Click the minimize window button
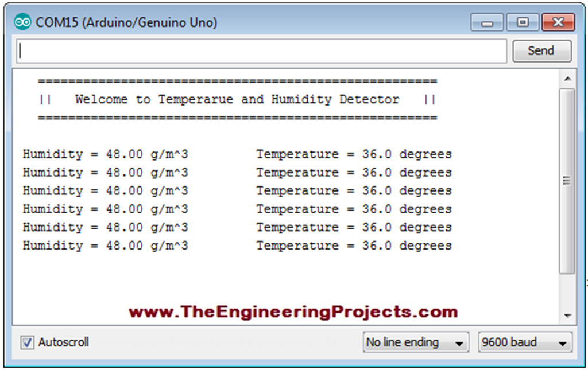 [487, 22]
